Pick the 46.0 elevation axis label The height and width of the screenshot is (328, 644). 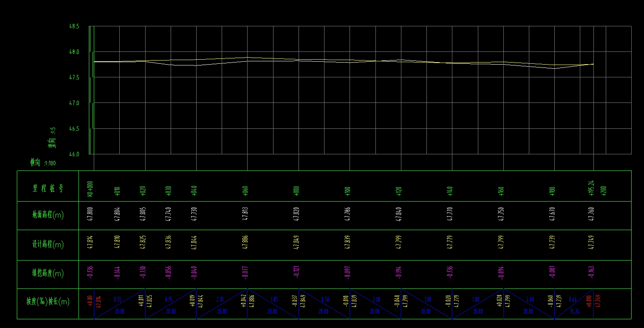coord(74,154)
